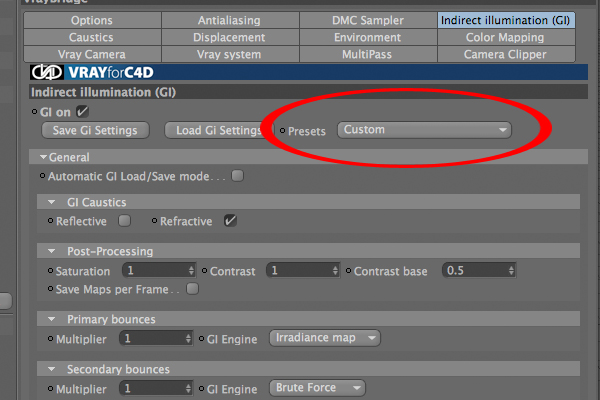Click the Saturation parameter dot
600x400 pixels.
51,271
